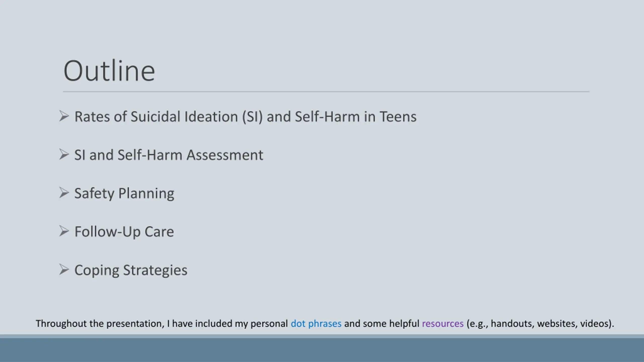644x362 pixels.
Task: Select the SI and Self-Harm Assessment line
Action: click(169, 155)
